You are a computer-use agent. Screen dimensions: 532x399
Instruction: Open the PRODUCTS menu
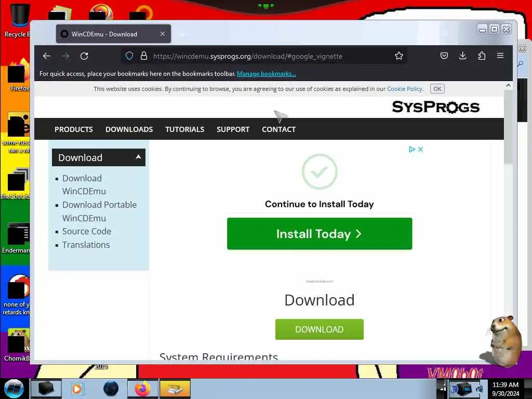click(74, 129)
